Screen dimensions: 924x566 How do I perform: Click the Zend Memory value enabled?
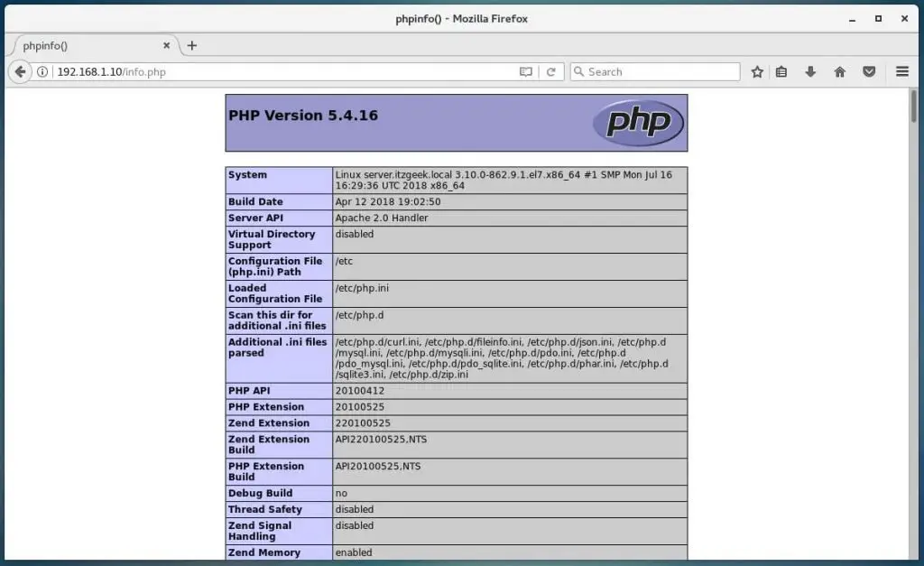[x=354, y=553]
